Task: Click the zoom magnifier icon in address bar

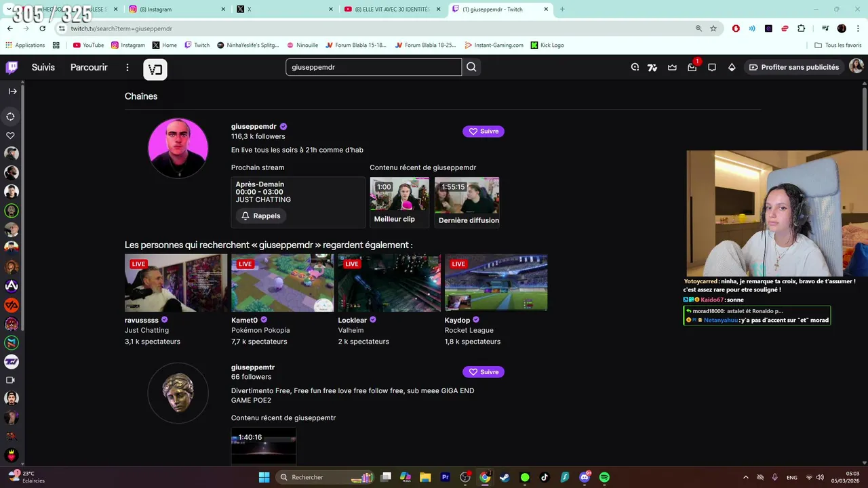Action: tap(698, 28)
